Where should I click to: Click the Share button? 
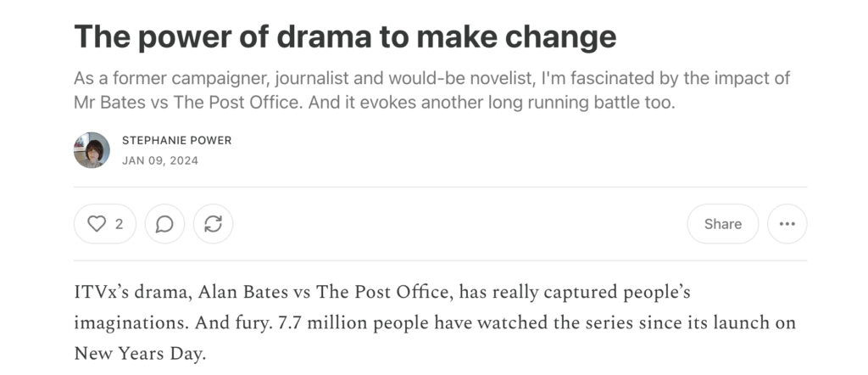coord(723,224)
